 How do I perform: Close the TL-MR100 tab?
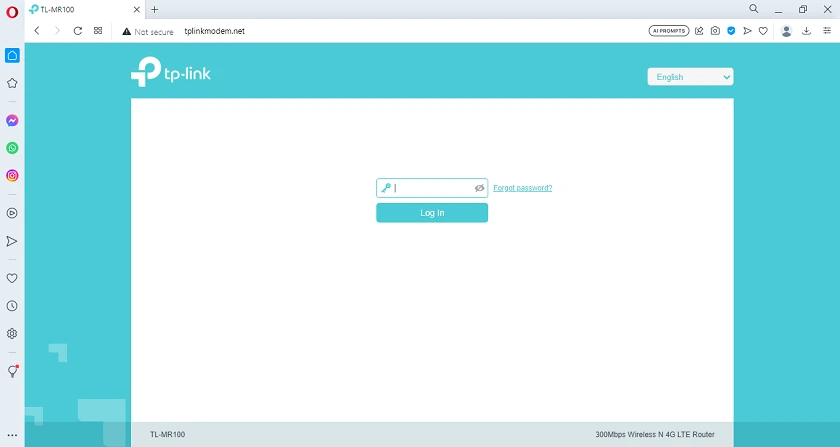tap(137, 10)
